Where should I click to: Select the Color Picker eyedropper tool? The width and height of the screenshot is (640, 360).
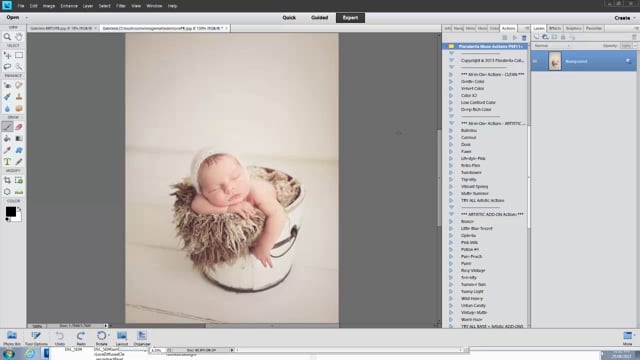[x=7, y=150]
